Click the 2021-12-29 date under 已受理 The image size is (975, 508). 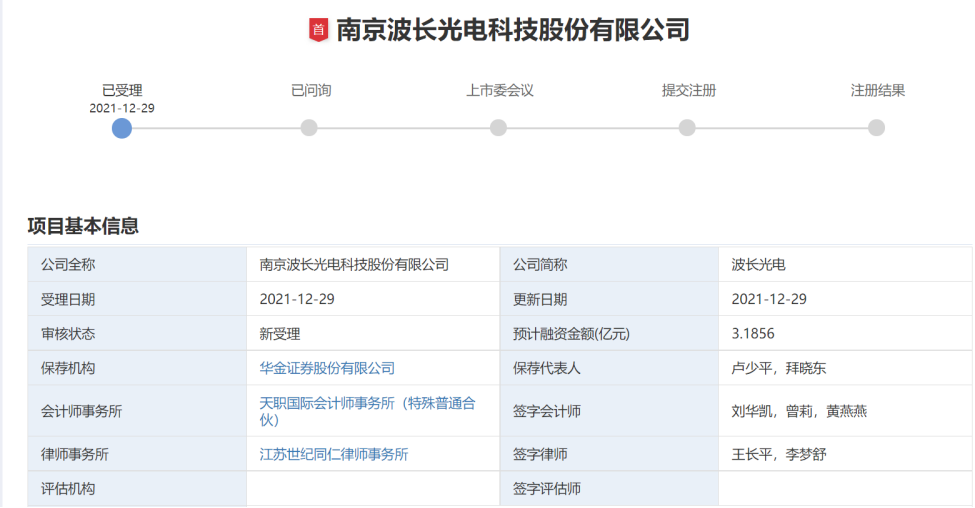[122, 108]
